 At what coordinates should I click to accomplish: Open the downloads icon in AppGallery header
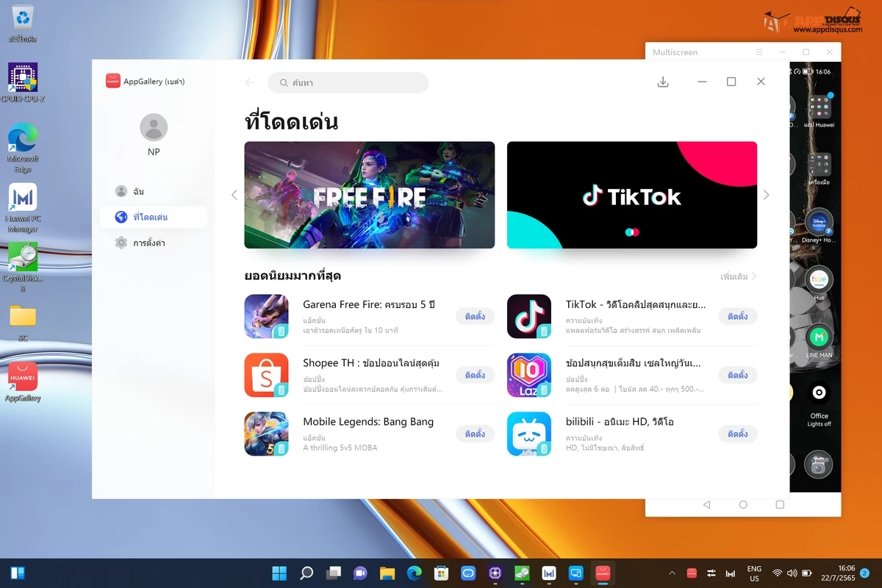pyautogui.click(x=663, y=82)
